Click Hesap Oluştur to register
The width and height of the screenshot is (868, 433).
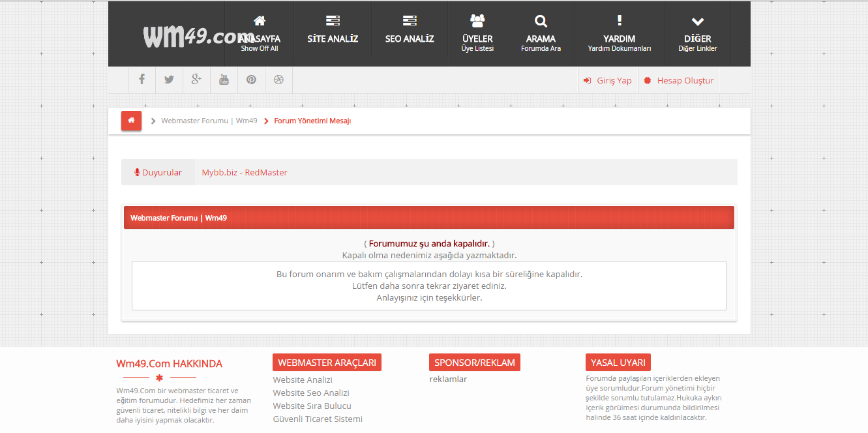point(679,80)
